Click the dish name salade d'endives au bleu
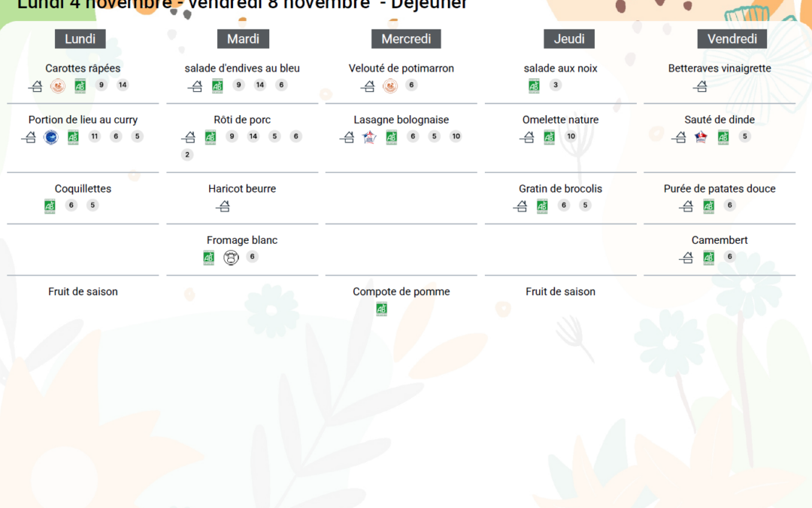812x508 pixels. 242,68
